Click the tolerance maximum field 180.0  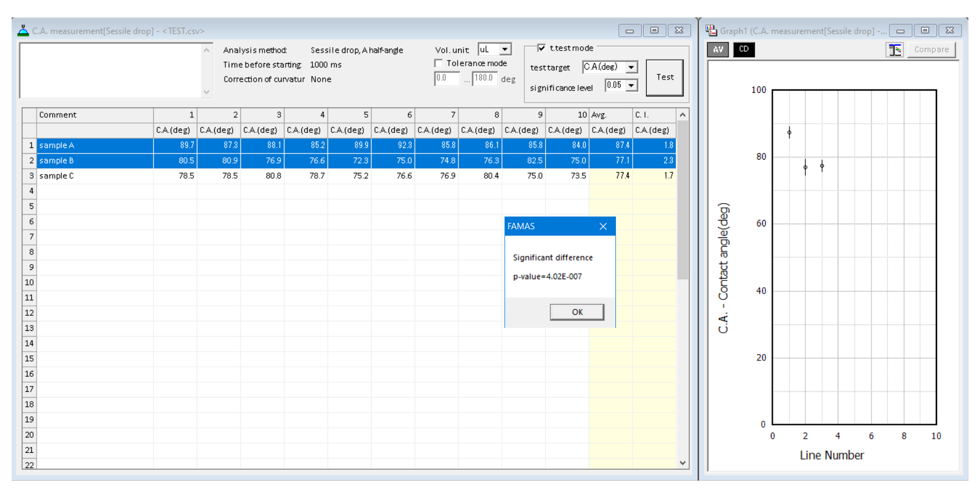tap(485, 78)
